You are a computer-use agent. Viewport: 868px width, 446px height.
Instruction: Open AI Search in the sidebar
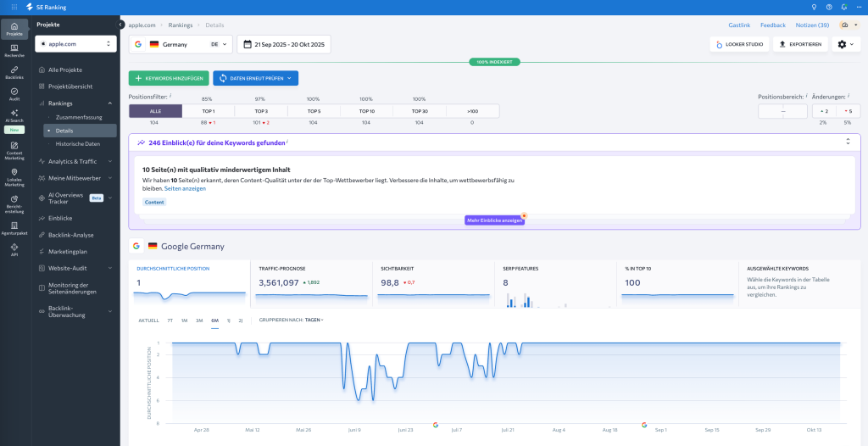14,114
